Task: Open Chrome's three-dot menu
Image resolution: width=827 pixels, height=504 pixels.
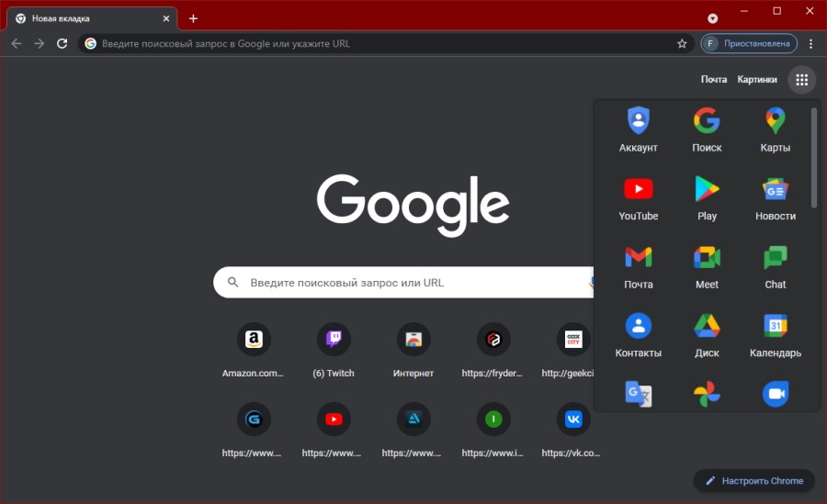Action: (x=810, y=43)
